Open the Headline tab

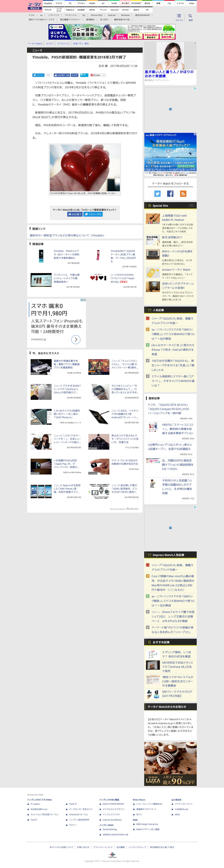click(x=48, y=3)
